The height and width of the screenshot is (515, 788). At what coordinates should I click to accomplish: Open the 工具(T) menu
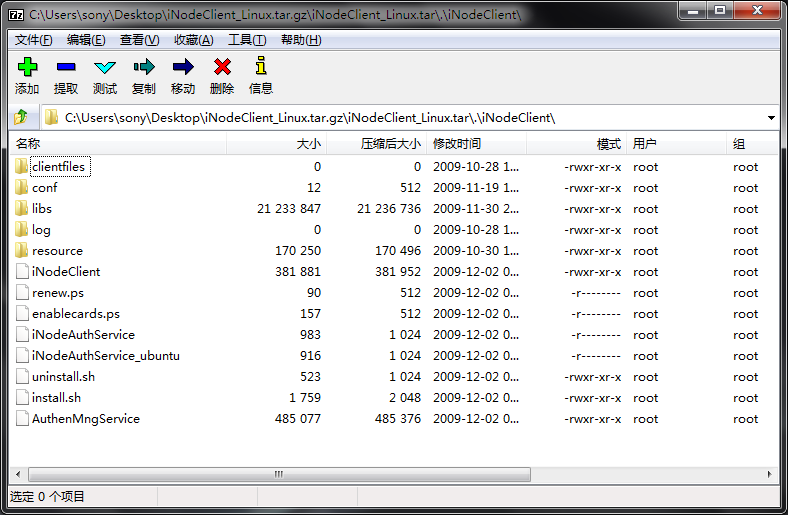(x=247, y=40)
